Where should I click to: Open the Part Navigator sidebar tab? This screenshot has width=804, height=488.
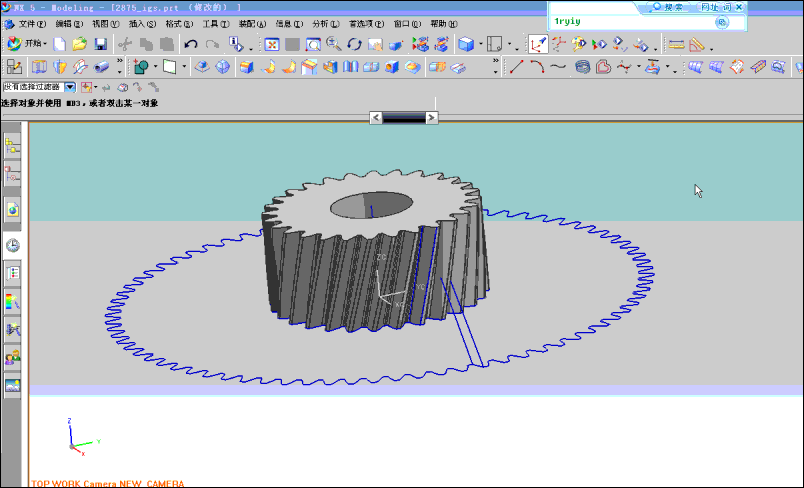(x=12, y=175)
